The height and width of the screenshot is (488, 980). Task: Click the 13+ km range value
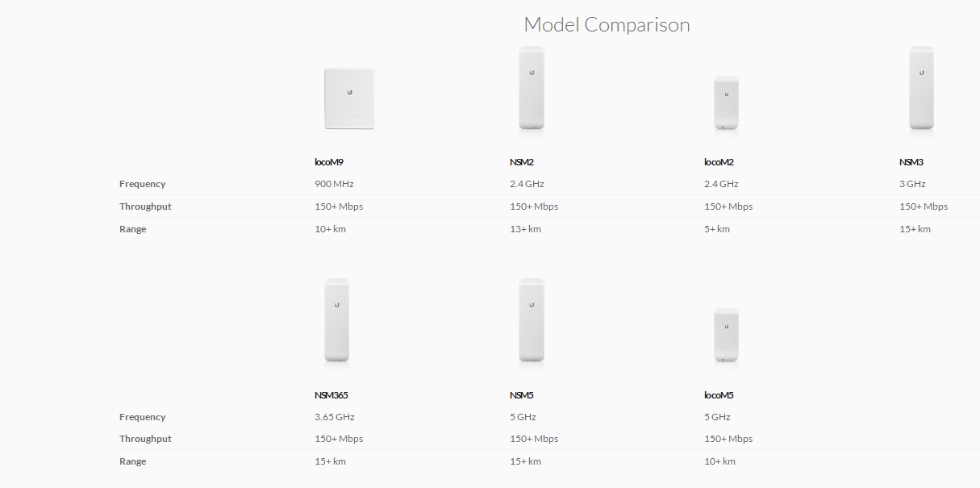click(525, 229)
